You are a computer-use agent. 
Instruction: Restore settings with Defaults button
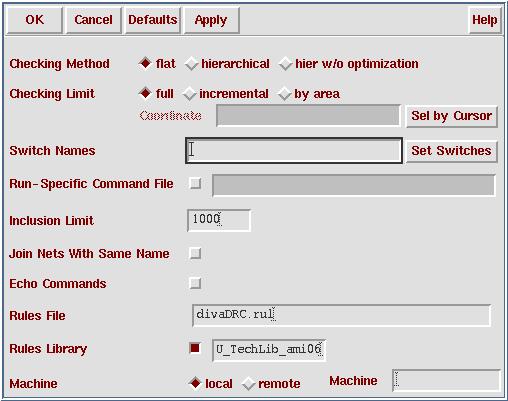[153, 20]
